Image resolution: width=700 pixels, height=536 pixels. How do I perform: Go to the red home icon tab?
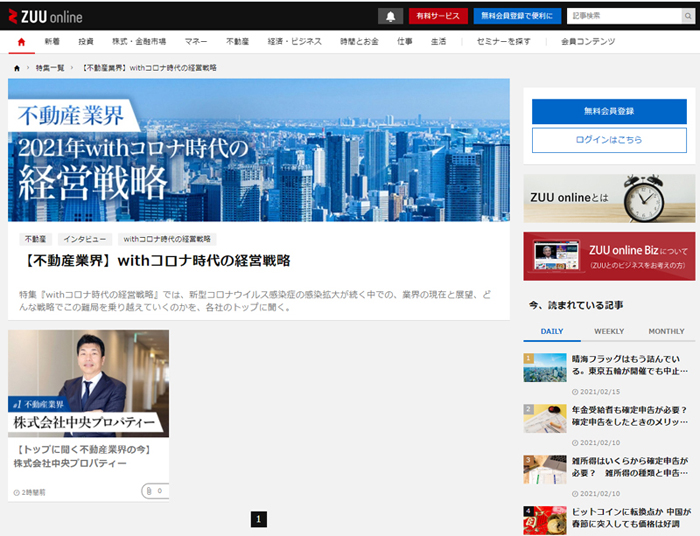pyautogui.click(x=21, y=42)
